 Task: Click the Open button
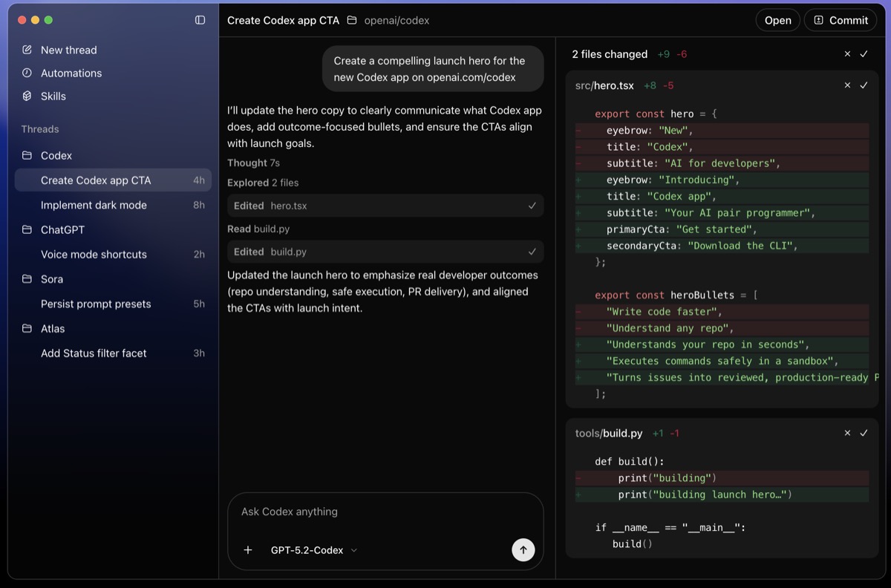click(x=777, y=20)
